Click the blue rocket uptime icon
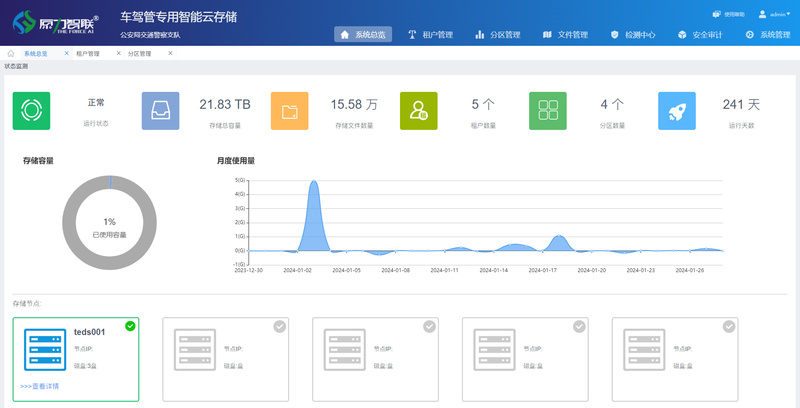Image resolution: width=800 pixels, height=408 pixels. [x=677, y=111]
